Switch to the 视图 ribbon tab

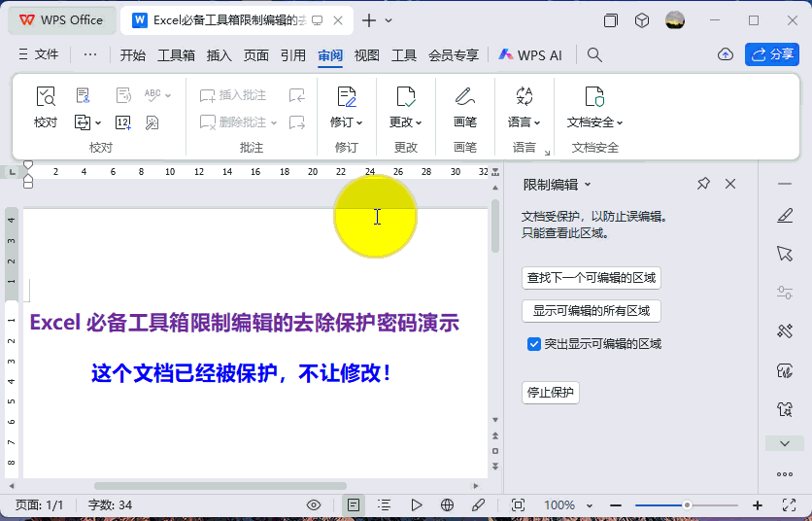pyautogui.click(x=366, y=55)
